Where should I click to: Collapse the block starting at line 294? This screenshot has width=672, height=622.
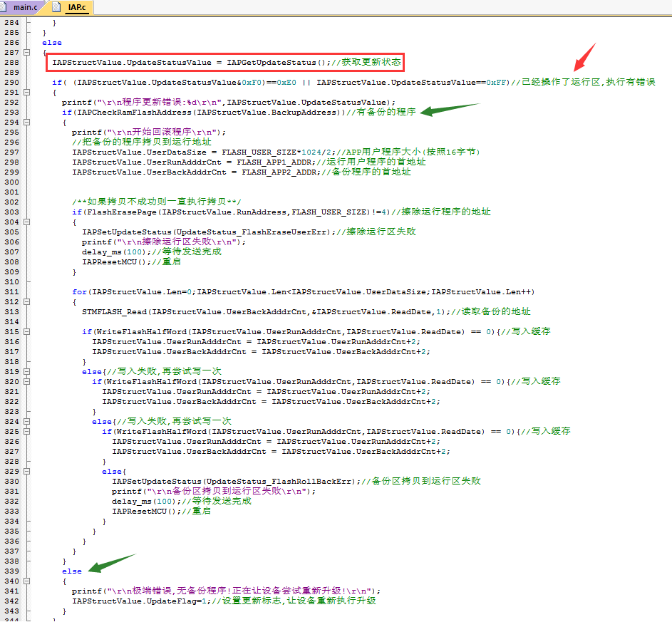point(26,123)
